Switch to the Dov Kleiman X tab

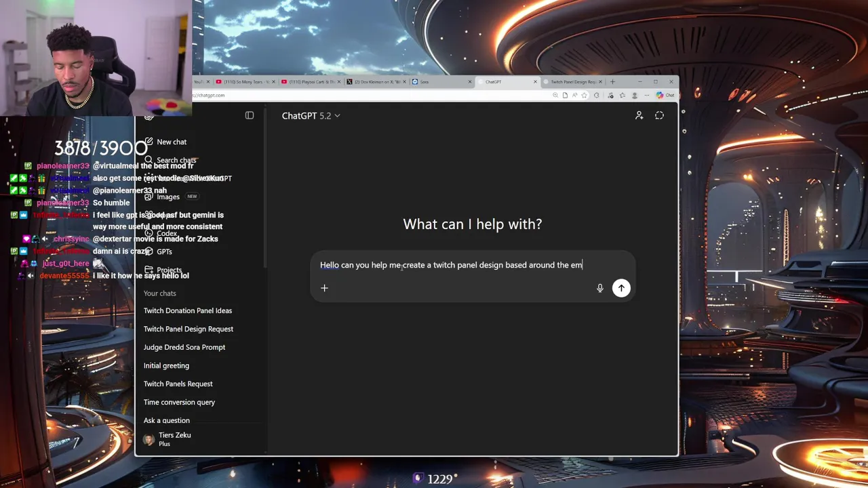pyautogui.click(x=375, y=82)
